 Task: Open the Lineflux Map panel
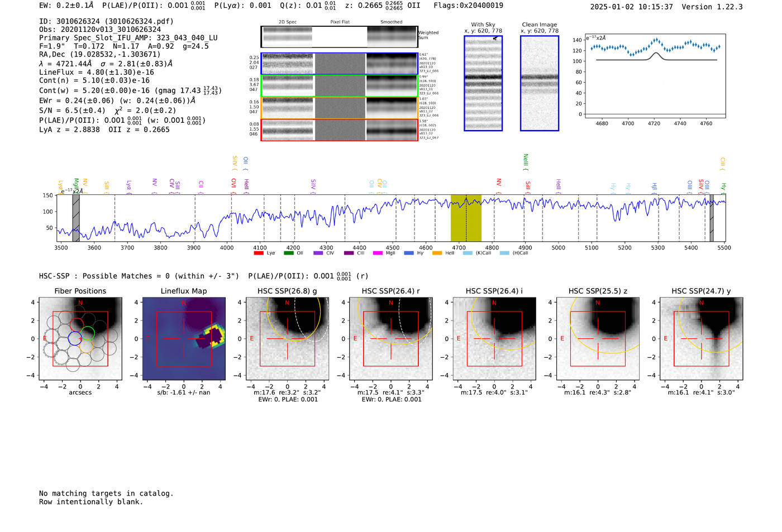[184, 338]
